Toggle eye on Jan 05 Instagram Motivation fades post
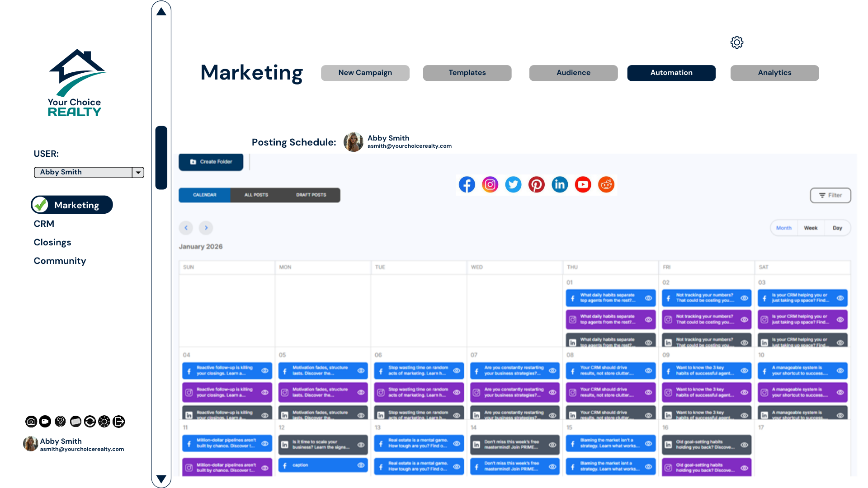 [x=361, y=392]
